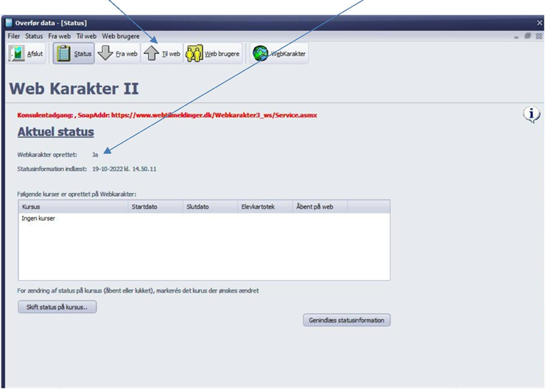Click the Til web upload arrow
This screenshot has height=392, width=548.
pos(151,53)
